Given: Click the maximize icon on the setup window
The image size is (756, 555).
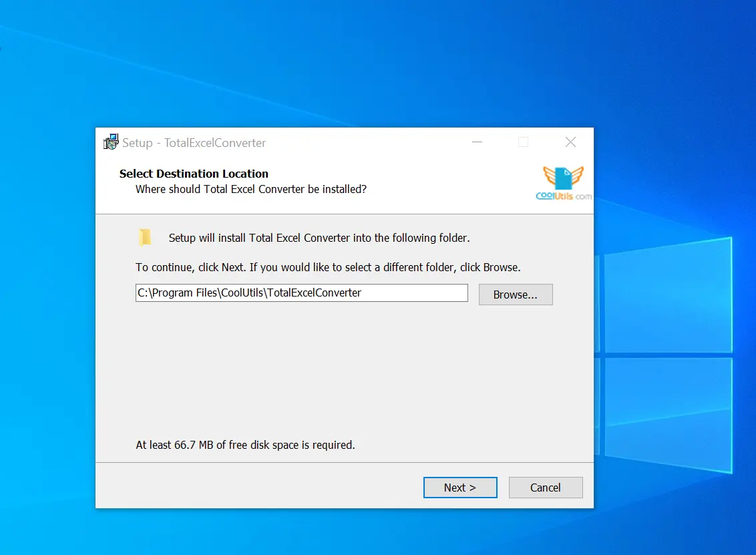Looking at the screenshot, I should 523,142.
